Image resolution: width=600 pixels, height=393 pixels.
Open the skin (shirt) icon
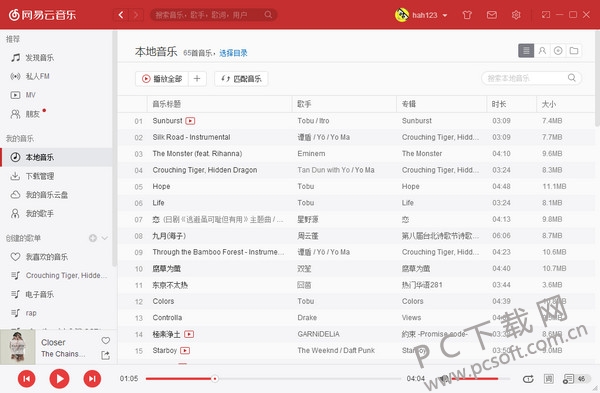(x=467, y=15)
